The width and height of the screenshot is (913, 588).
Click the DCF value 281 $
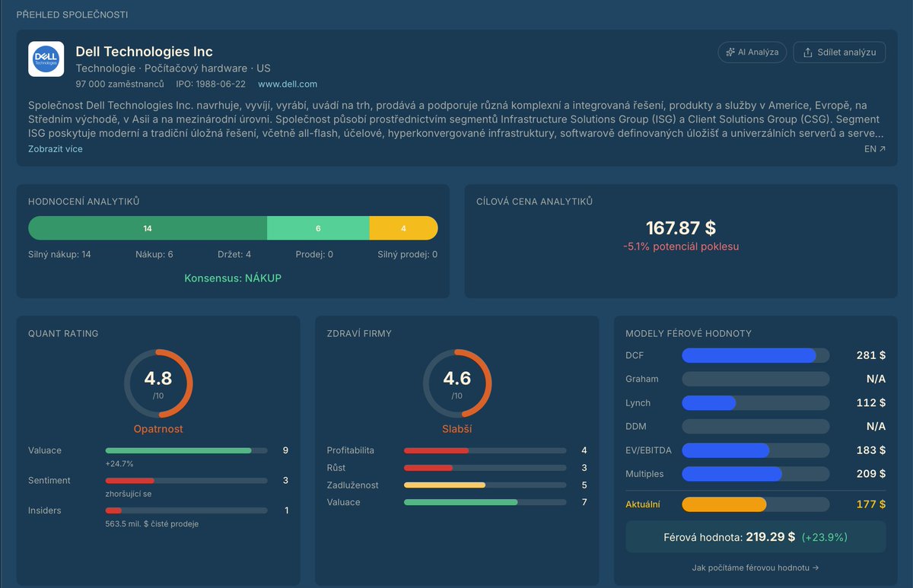[871, 355]
